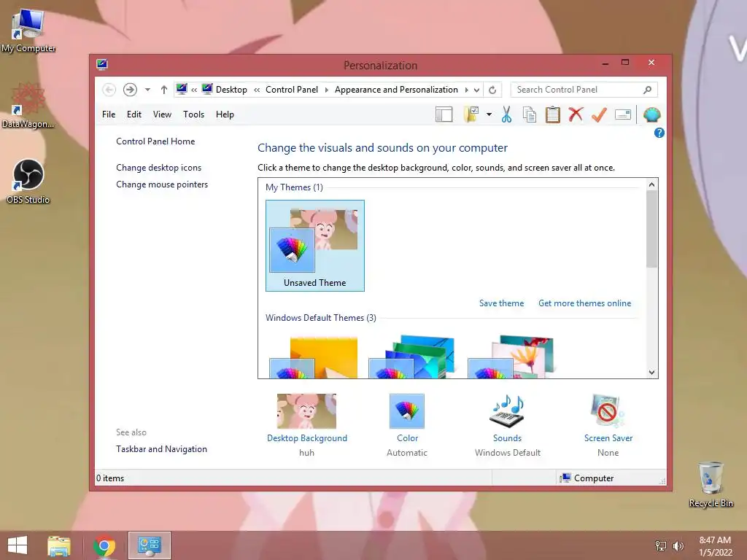Click the envelope Email toolbar icon

pyautogui.click(x=623, y=114)
